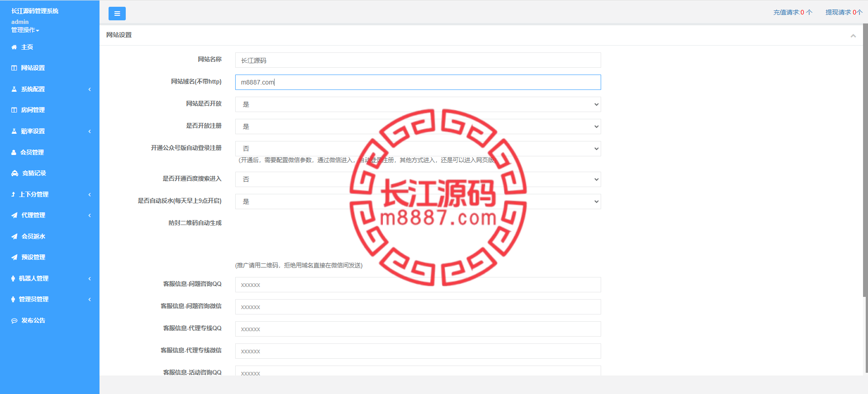868x394 pixels.
Task: Click the home icon beside 主页
Action: tap(14, 47)
